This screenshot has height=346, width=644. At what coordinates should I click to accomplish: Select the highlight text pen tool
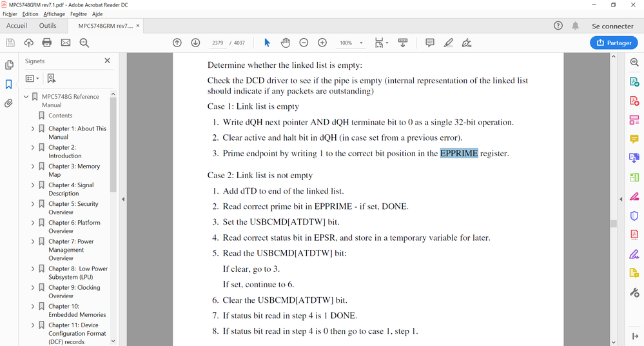coord(449,43)
